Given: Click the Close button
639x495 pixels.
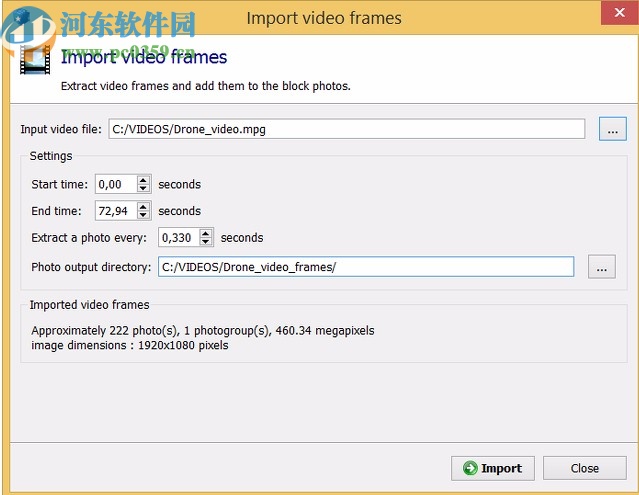Looking at the screenshot, I should [x=585, y=468].
